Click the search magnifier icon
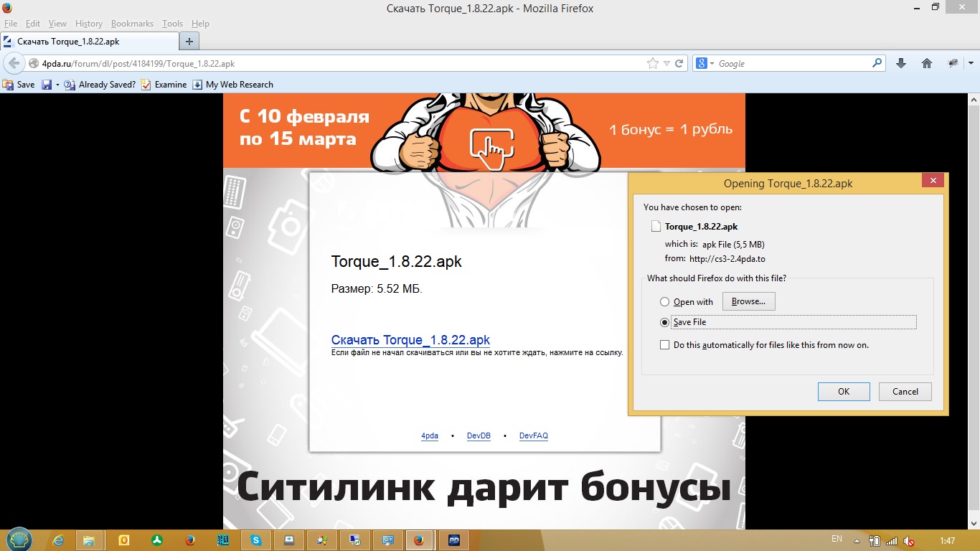The image size is (980, 551). pos(877,63)
